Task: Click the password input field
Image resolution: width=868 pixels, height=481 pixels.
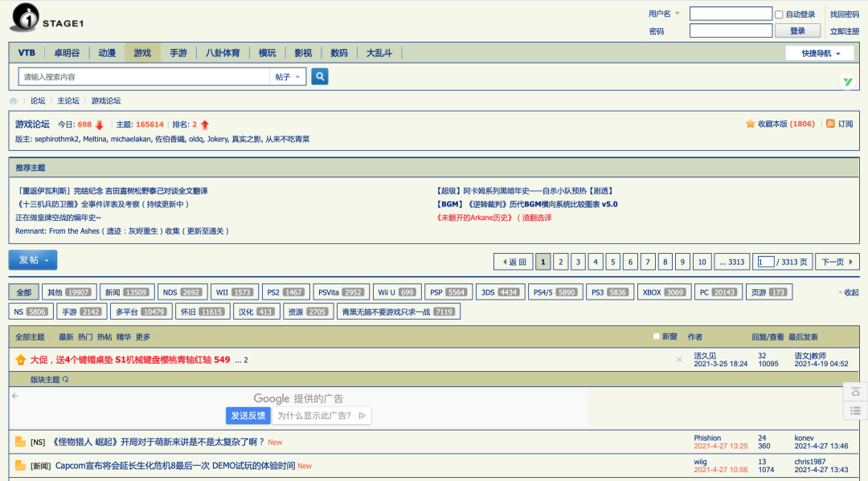Action: tap(731, 31)
